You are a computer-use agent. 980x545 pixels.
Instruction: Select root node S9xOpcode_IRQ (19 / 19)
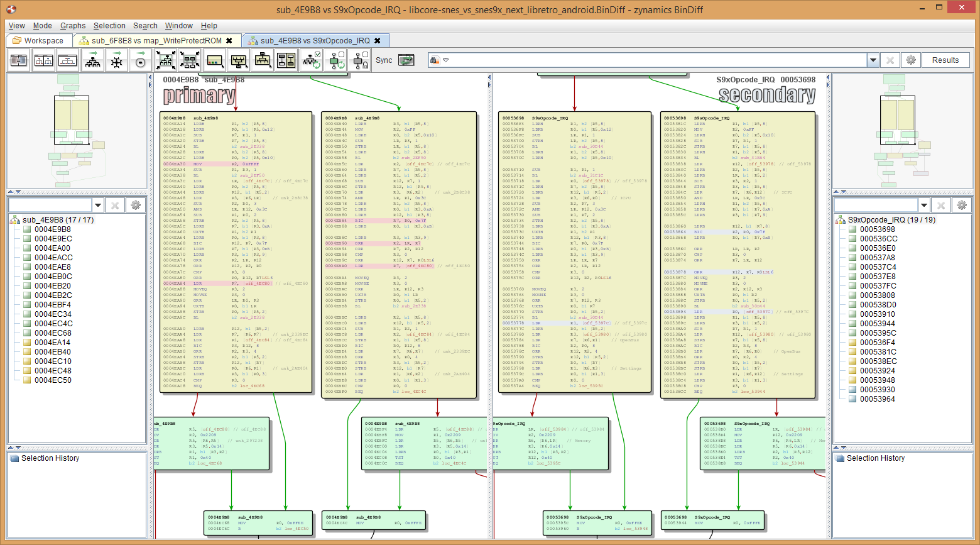tap(891, 220)
